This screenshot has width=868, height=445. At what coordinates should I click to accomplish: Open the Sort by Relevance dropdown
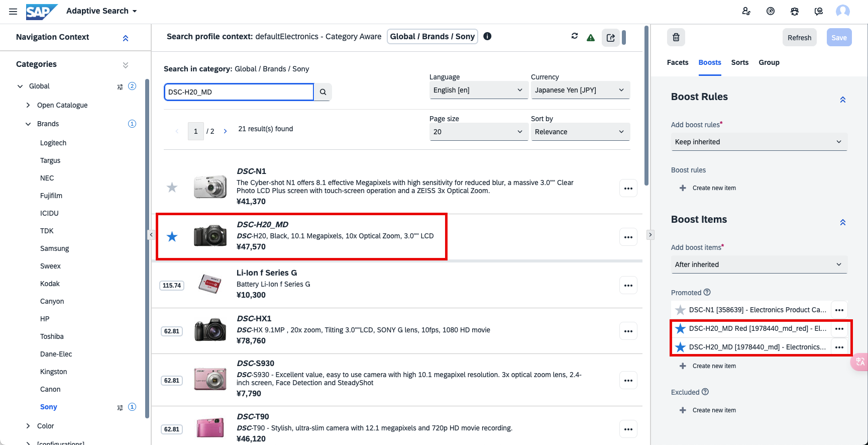[x=580, y=132]
